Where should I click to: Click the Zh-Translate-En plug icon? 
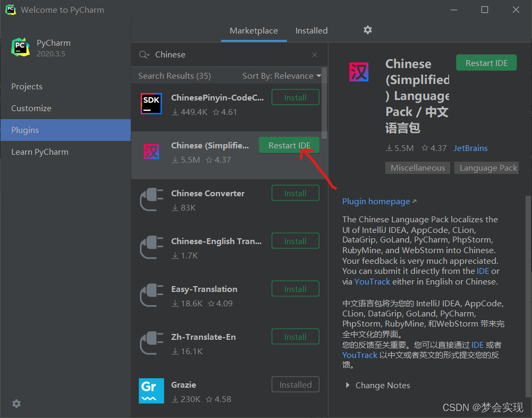pyautogui.click(x=151, y=344)
